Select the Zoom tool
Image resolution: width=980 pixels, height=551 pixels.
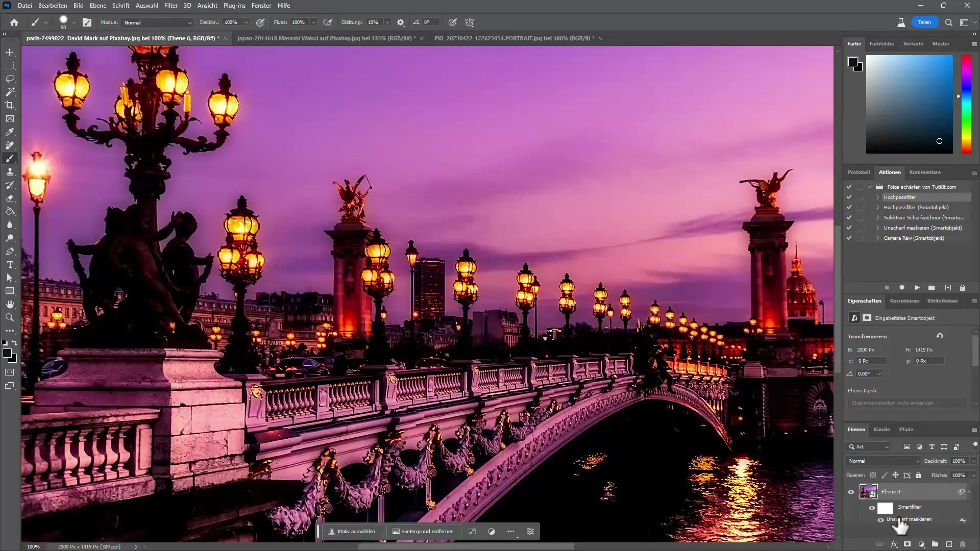(9, 317)
